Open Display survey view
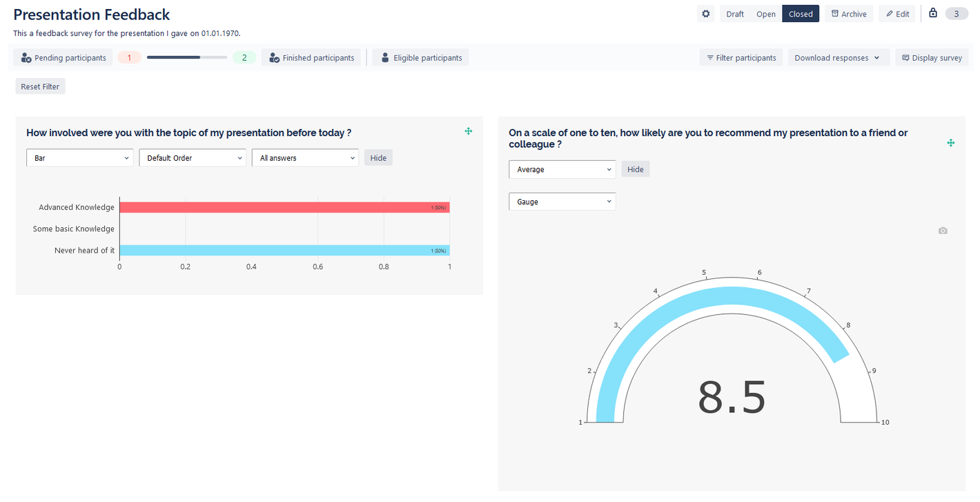 (x=931, y=58)
